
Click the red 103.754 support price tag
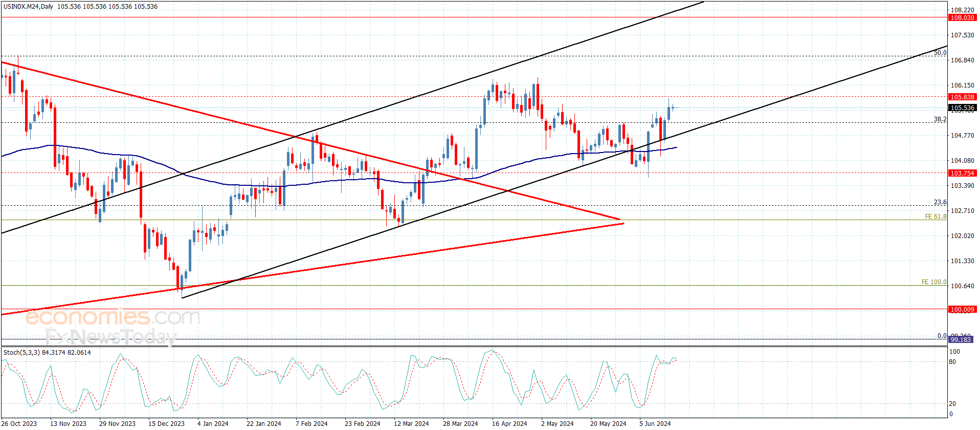coord(962,174)
